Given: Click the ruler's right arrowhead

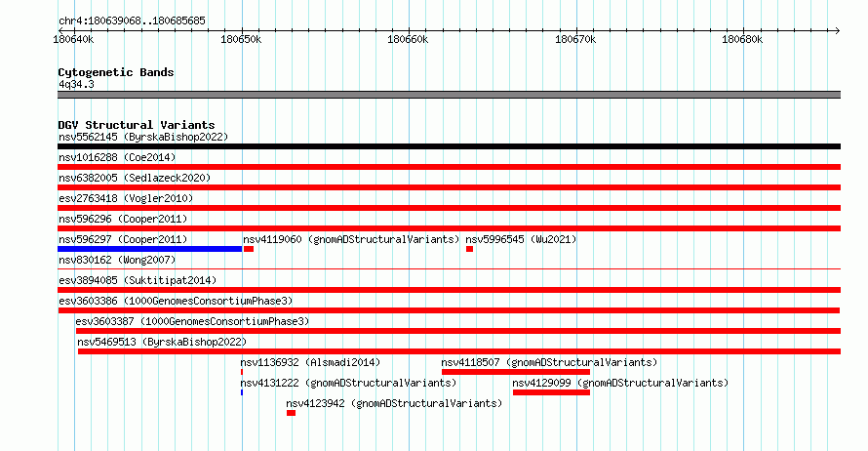Looking at the screenshot, I should [x=838, y=30].
